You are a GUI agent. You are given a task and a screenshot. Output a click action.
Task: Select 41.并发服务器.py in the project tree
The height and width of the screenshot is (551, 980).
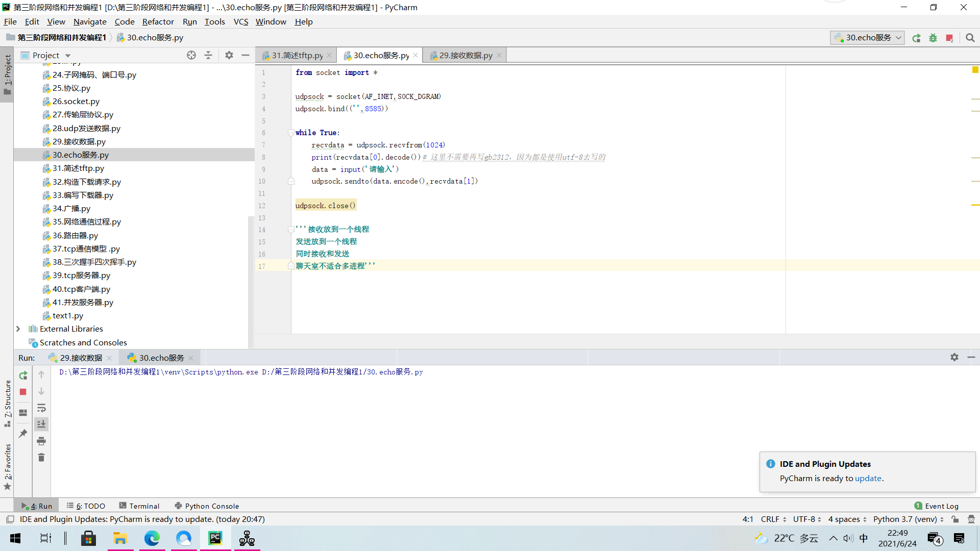coord(82,302)
